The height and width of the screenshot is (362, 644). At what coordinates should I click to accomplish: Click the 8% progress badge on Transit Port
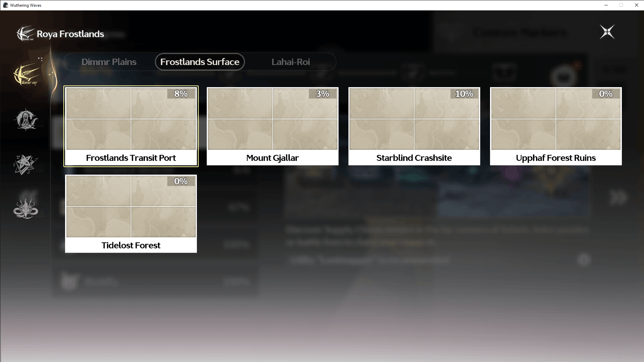181,94
